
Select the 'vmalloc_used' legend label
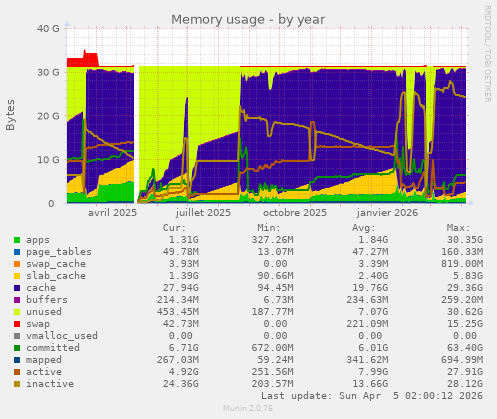[x=62, y=336]
